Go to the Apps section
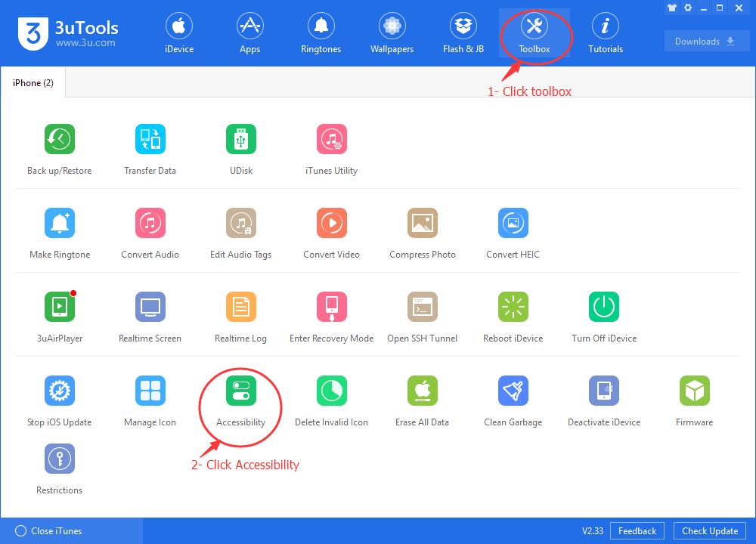756x544 pixels. (x=249, y=33)
